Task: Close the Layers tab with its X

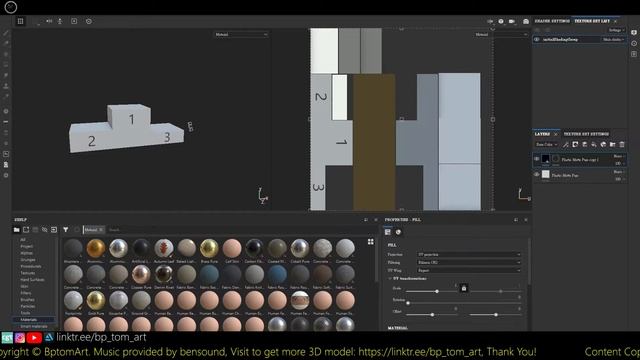Action: tap(556, 134)
